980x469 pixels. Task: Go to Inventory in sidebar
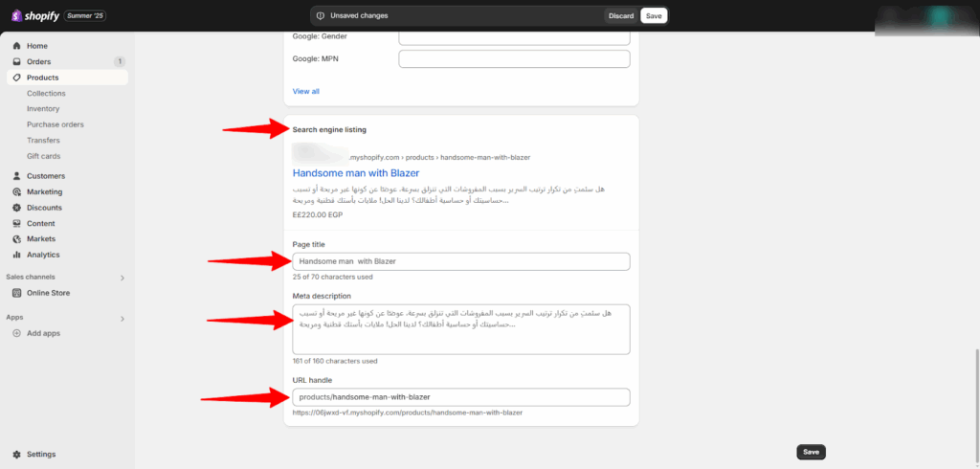[x=43, y=109]
